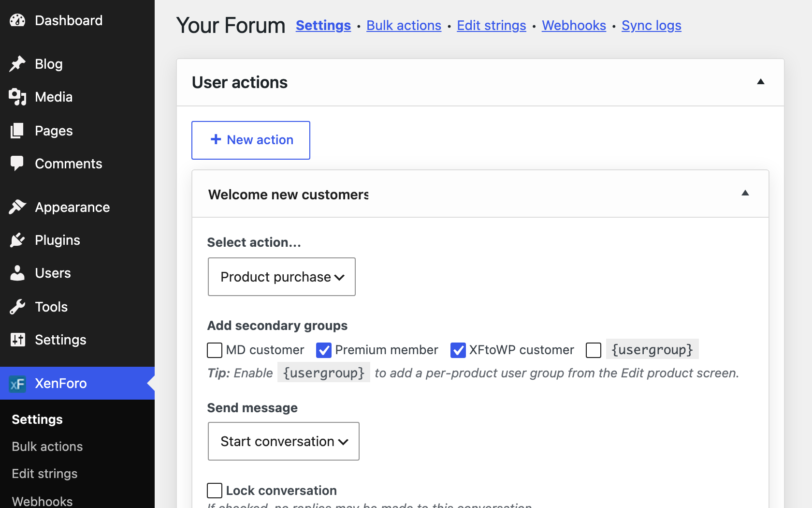Click the Settings sliders icon in sidebar
Viewport: 812px width, 508px height.
(x=17, y=340)
